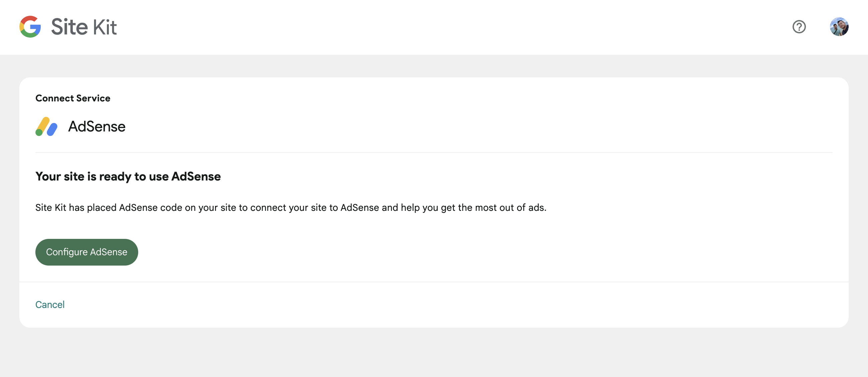Click the word 'ads.' ending the description
The width and height of the screenshot is (868, 377).
(x=537, y=208)
